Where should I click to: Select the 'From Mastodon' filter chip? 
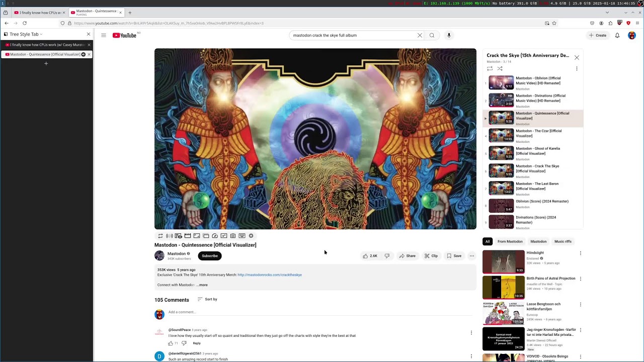coord(510,241)
